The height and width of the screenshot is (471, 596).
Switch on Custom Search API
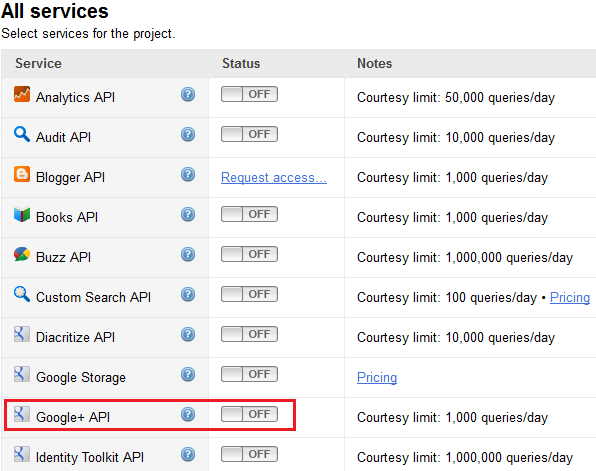249,294
